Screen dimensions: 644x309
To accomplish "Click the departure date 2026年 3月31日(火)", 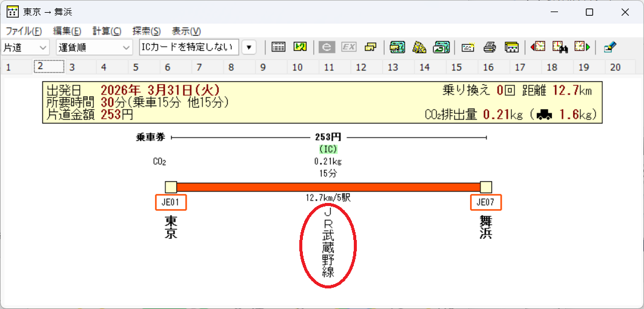I will 160,90.
